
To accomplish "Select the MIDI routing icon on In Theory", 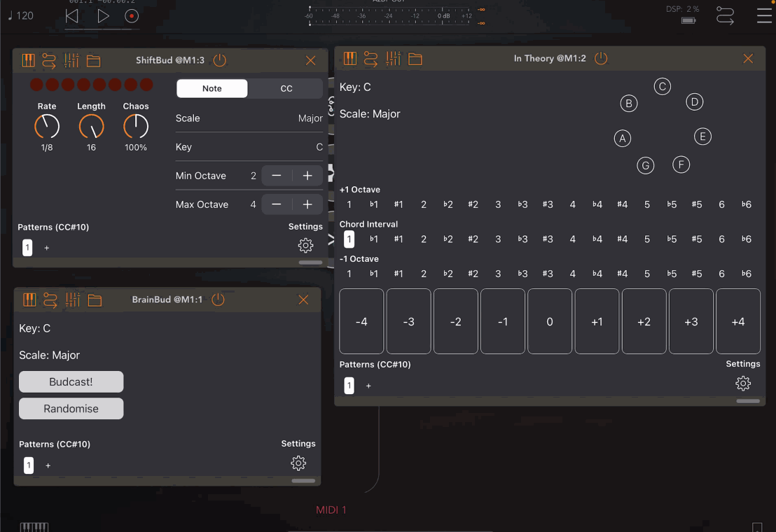I will click(370, 59).
